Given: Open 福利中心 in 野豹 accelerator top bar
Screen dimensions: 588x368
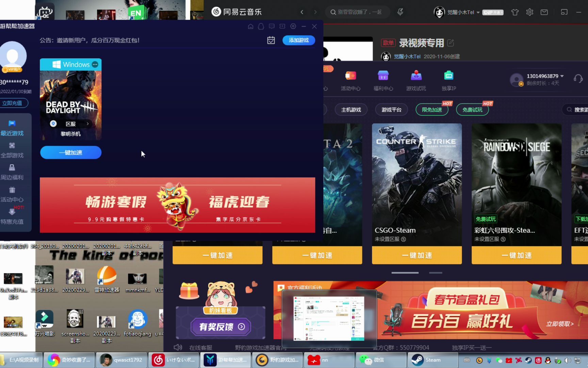Looking at the screenshot, I should (383, 81).
